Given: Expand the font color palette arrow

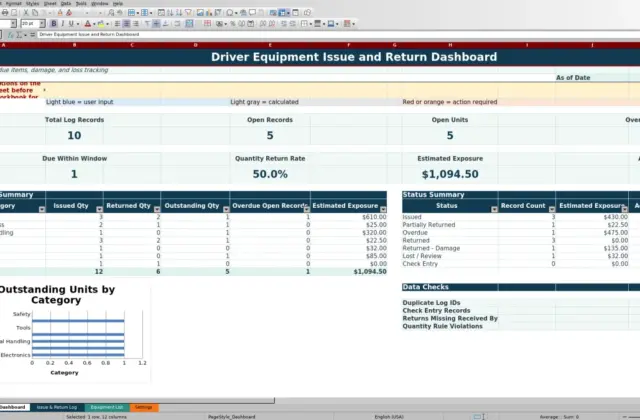Looking at the screenshot, I should pos(94,24).
